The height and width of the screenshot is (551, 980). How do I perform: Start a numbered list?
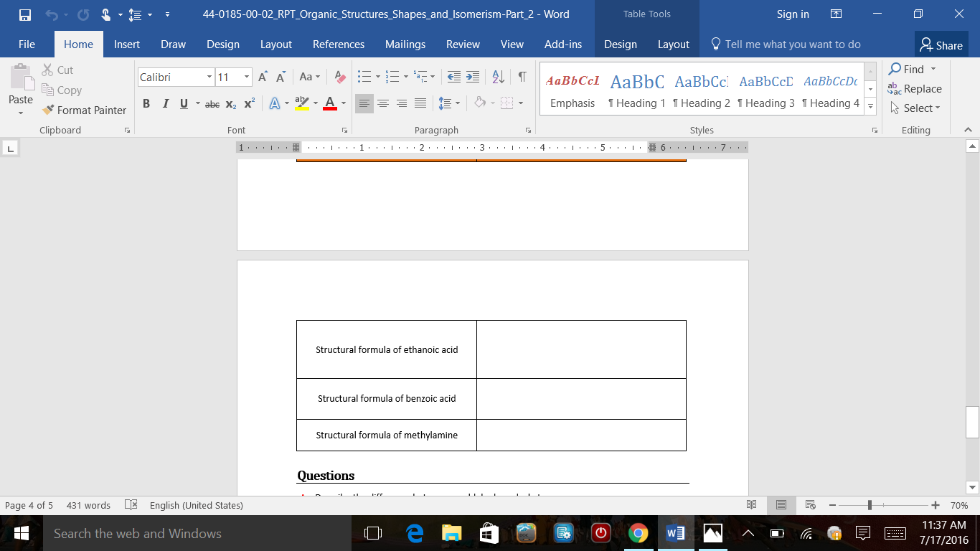pyautogui.click(x=392, y=77)
